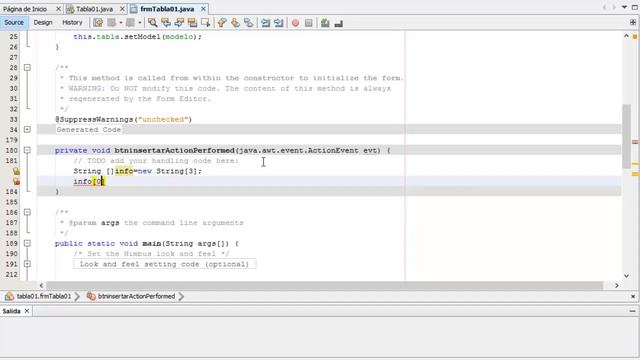Open Forward history dropdown arrow

coord(140,23)
